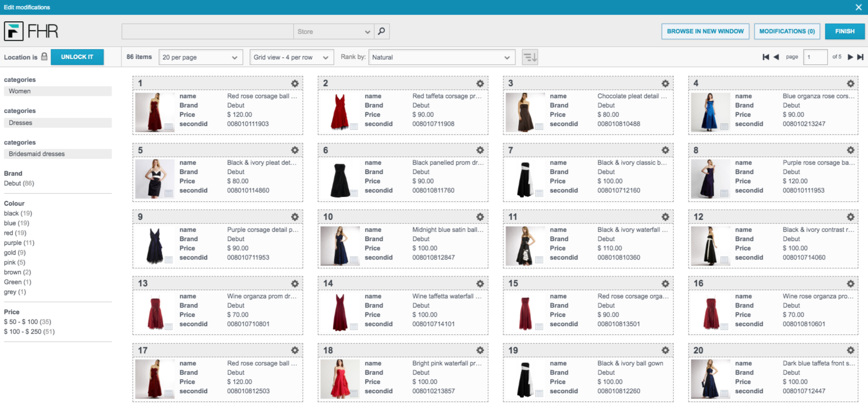Image resolution: width=868 pixels, height=403 pixels.
Task: Remove the Bridesmaid dresses category filter
Action: pyautogui.click(x=58, y=154)
